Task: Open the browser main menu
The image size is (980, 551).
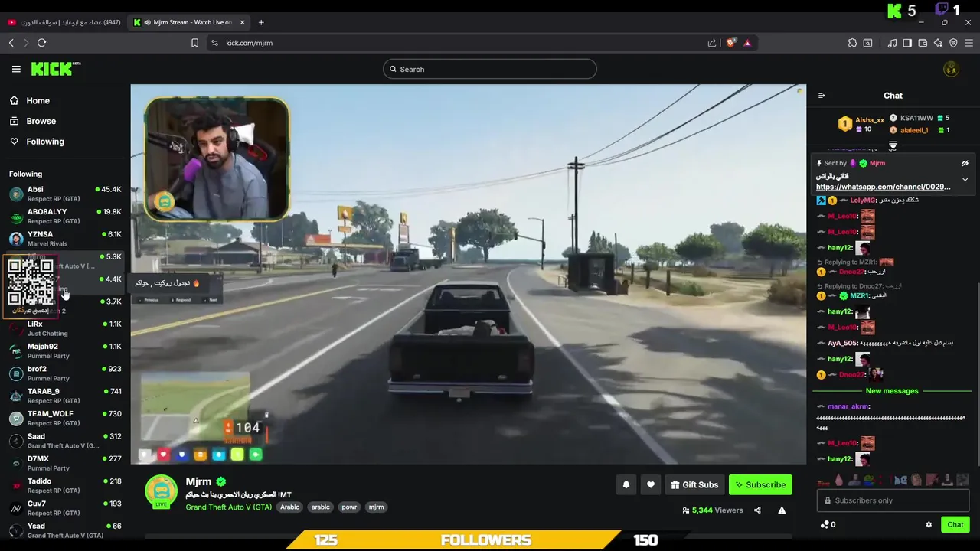Action: [969, 43]
